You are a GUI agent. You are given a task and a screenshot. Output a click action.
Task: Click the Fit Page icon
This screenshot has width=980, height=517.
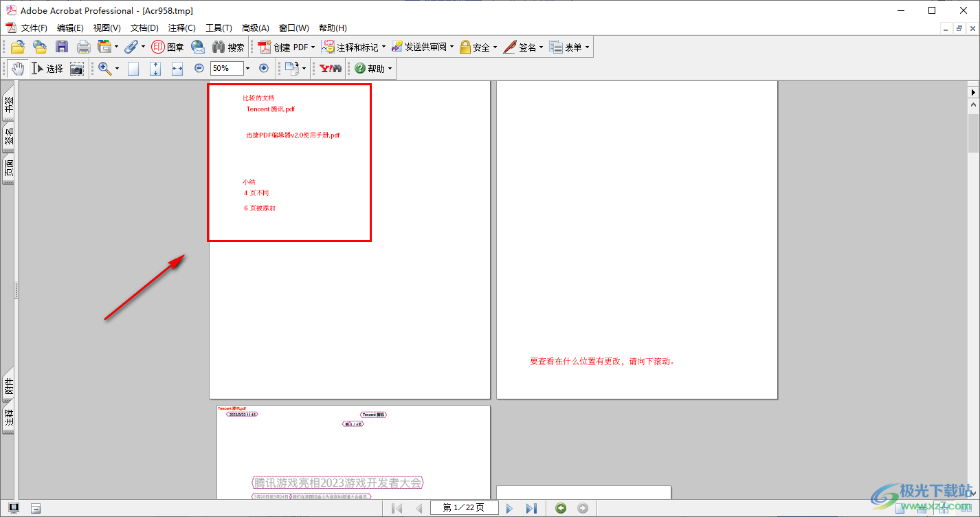pos(155,68)
